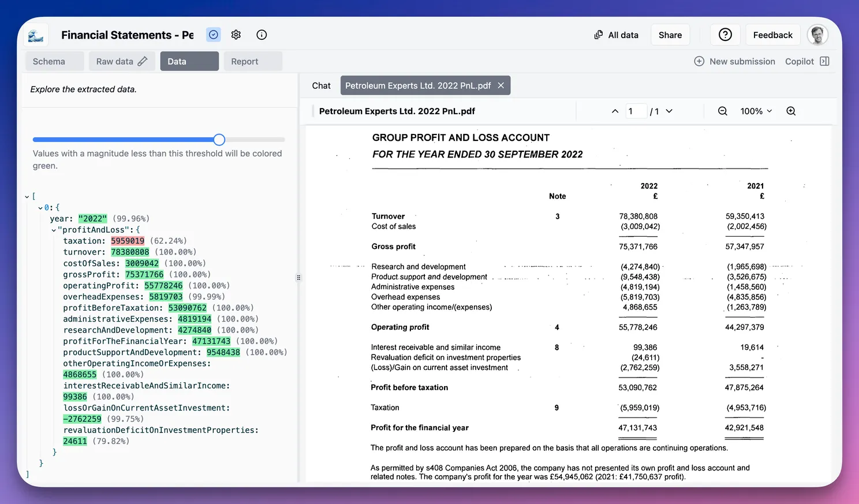Click profitForTheFinancialYear value 47131743

(x=211, y=341)
